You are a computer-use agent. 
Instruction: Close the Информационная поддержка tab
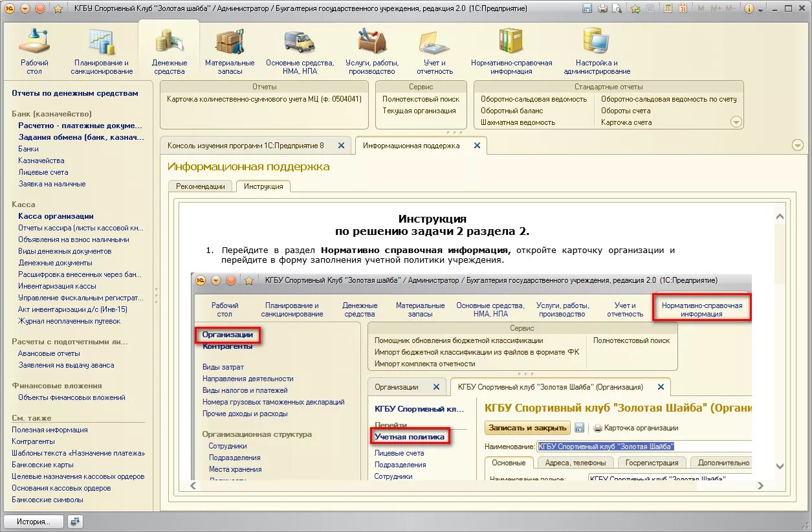477,146
